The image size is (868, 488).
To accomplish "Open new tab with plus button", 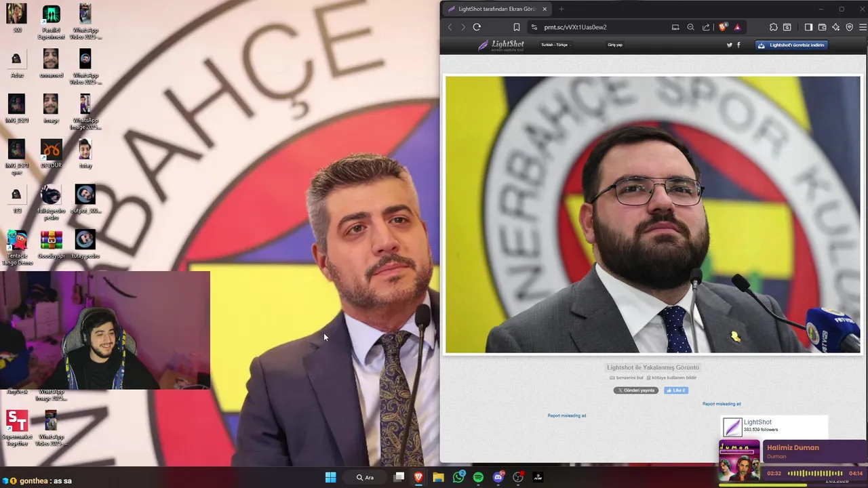I will [x=561, y=9].
